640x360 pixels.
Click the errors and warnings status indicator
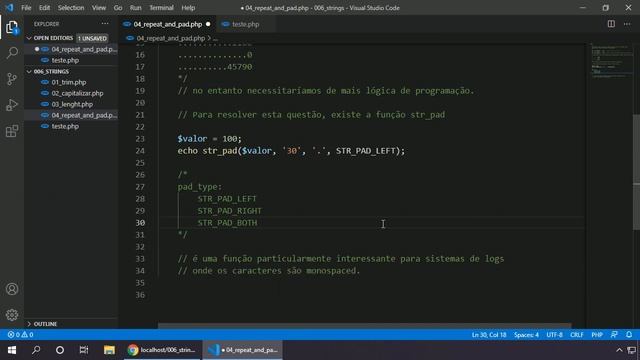20,335
